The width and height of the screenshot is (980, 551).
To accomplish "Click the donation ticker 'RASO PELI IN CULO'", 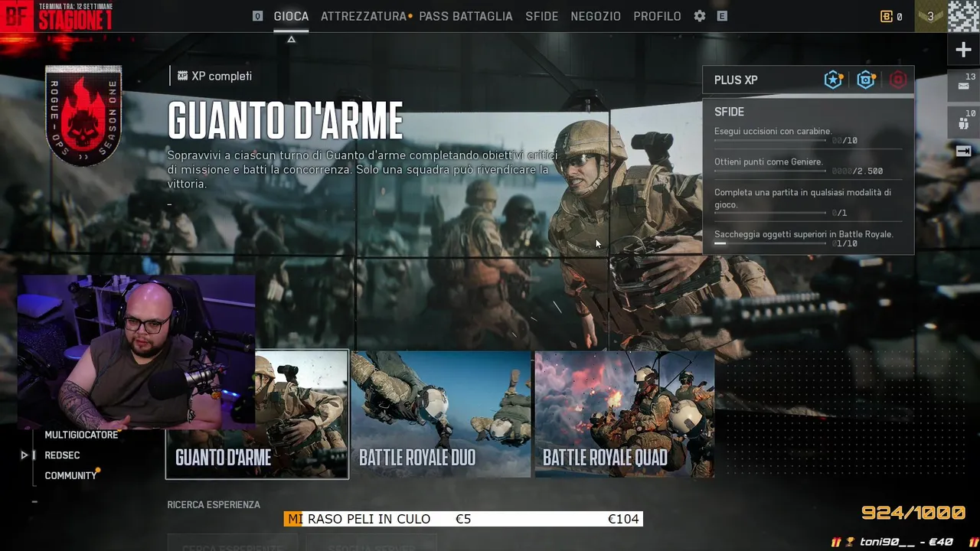I will 369,519.
